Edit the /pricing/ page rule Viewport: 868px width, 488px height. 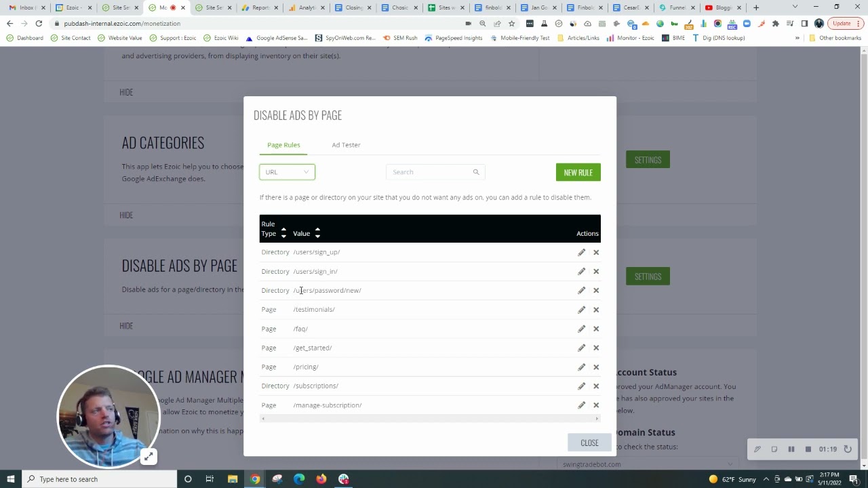pyautogui.click(x=581, y=367)
